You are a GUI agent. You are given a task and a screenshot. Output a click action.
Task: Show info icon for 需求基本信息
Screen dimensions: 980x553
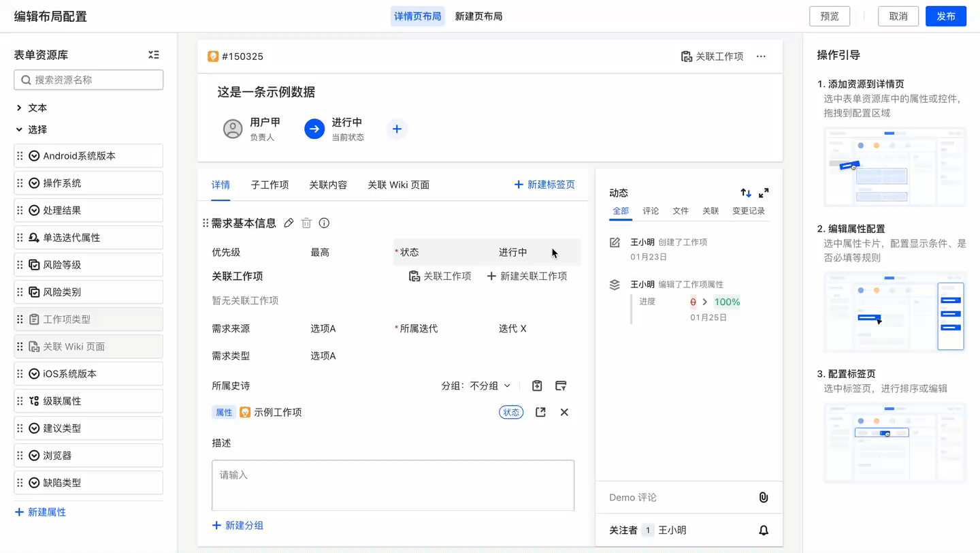[325, 223]
